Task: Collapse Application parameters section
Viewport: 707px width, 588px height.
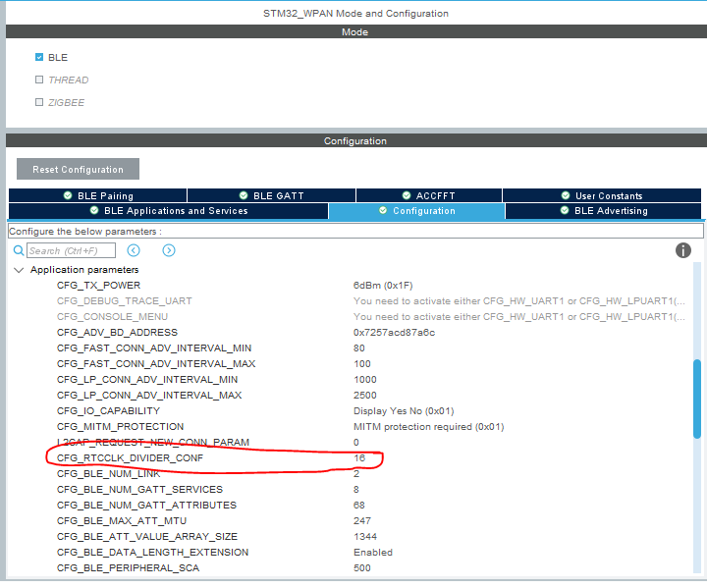Action: tap(19, 270)
